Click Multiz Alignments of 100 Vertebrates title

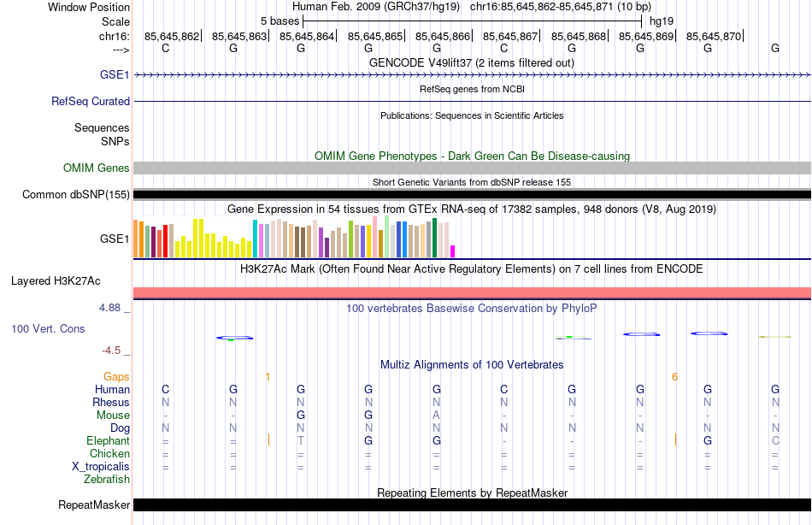(x=472, y=365)
